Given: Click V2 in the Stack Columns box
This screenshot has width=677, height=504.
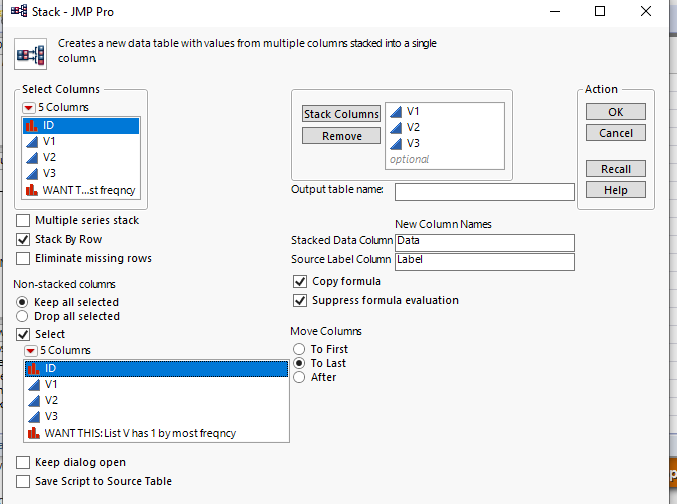Looking at the screenshot, I should [413, 127].
